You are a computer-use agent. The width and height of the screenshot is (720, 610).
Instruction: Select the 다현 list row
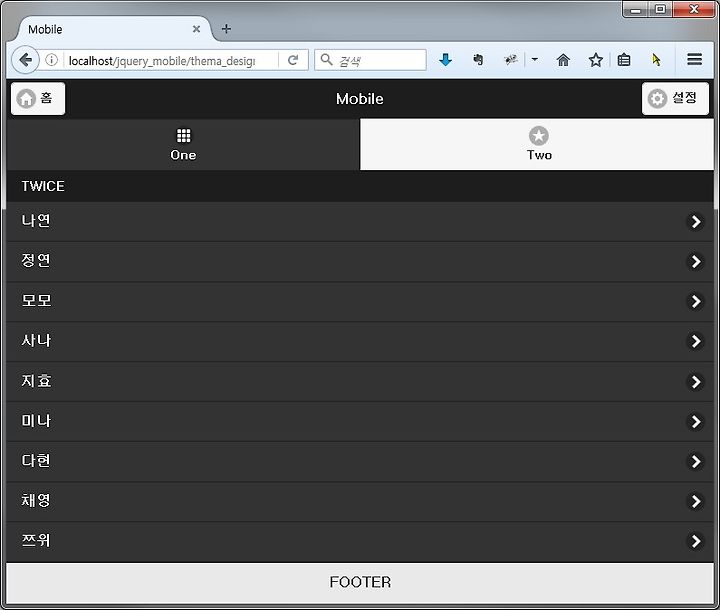[x=360, y=461]
